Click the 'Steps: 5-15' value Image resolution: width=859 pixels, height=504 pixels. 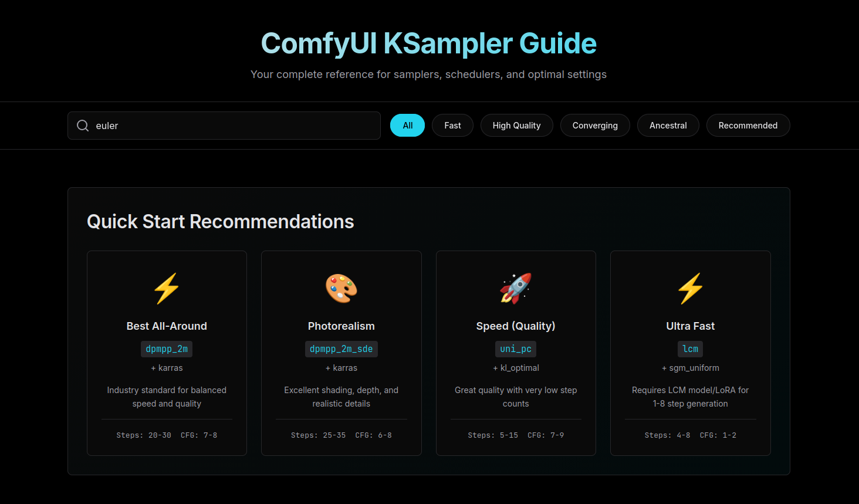point(493,435)
